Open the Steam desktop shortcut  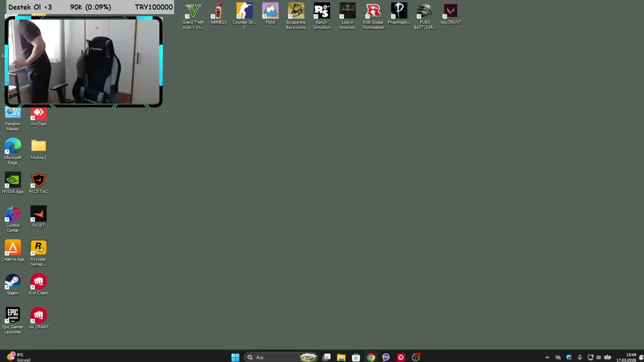pyautogui.click(x=13, y=285)
